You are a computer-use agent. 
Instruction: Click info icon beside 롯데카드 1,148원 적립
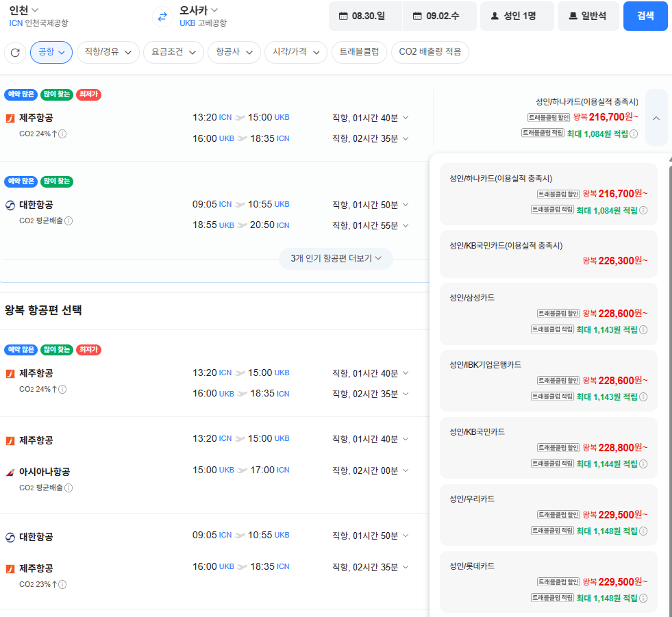(x=643, y=598)
